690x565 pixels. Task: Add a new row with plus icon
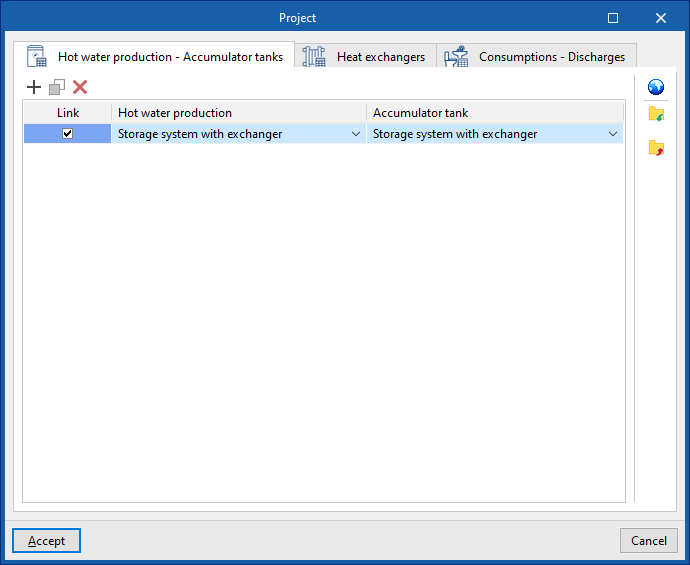34,87
